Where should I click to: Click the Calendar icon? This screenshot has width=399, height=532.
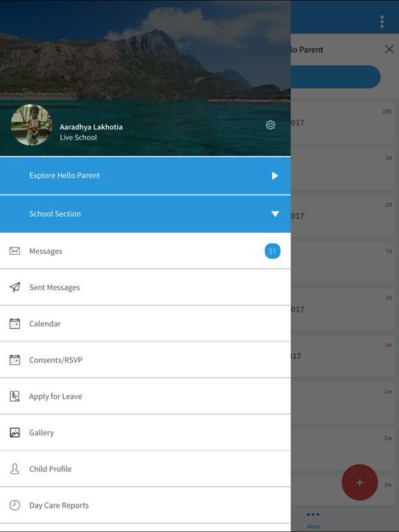tap(15, 323)
